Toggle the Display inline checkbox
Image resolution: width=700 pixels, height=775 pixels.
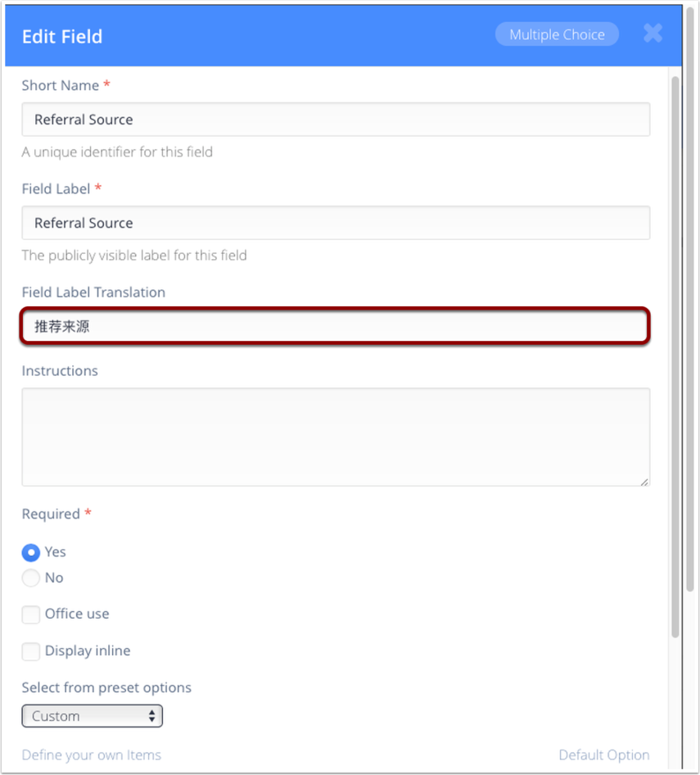point(31,651)
